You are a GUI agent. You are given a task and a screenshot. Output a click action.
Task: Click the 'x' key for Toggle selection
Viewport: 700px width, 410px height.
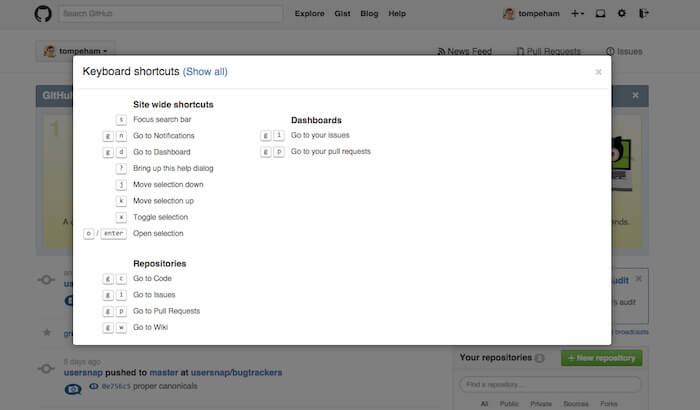[121, 217]
